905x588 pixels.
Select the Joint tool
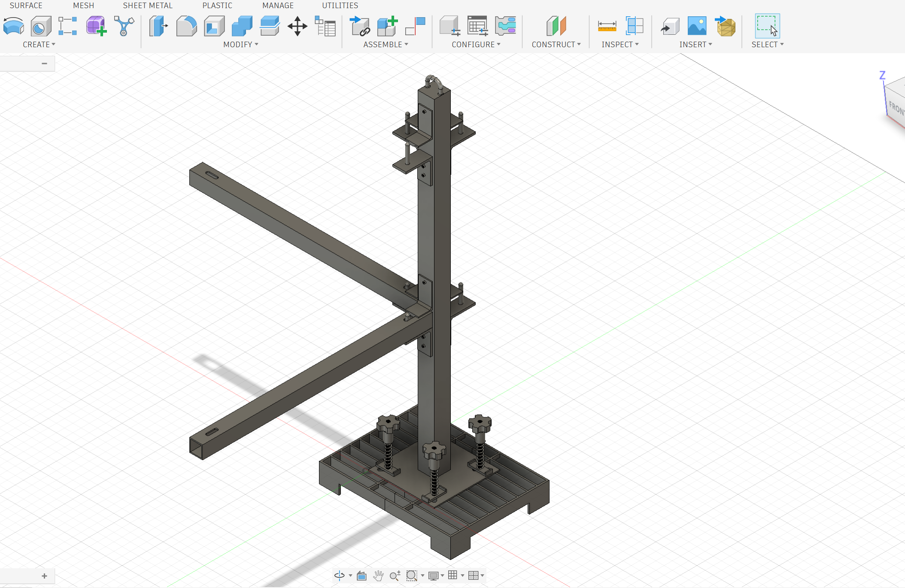415,26
